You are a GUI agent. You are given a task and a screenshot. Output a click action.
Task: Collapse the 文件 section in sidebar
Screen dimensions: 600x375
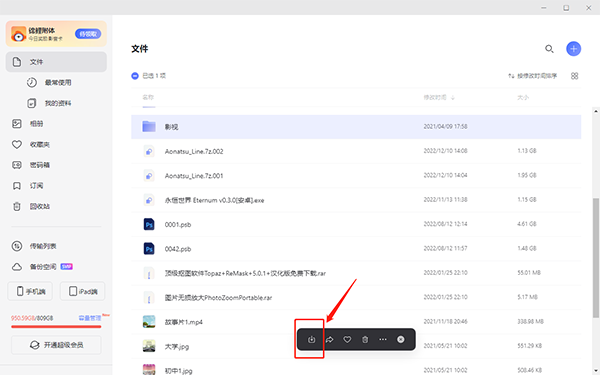56,62
